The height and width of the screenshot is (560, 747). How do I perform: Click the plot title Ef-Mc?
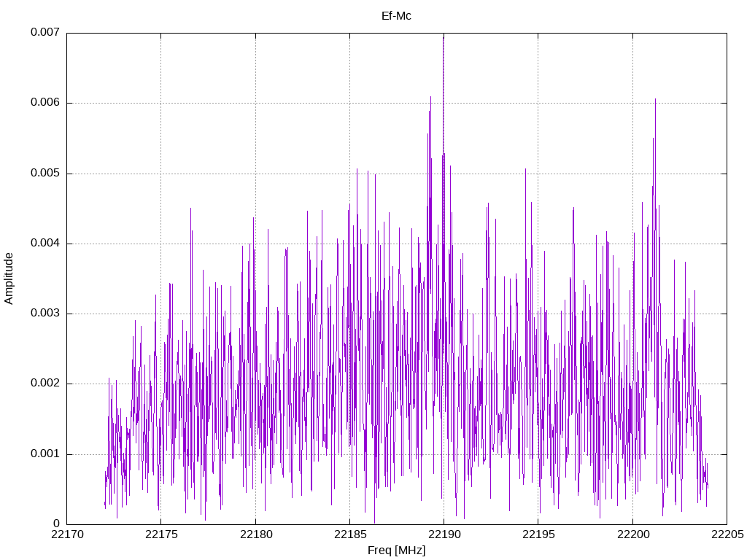pos(396,16)
